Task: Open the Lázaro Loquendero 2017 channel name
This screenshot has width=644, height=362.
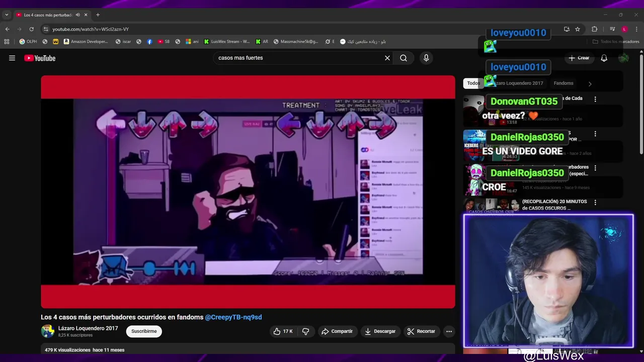Action: (88, 328)
